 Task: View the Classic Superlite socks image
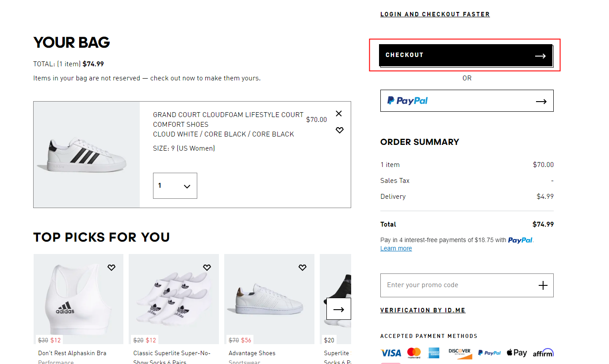tap(174, 299)
